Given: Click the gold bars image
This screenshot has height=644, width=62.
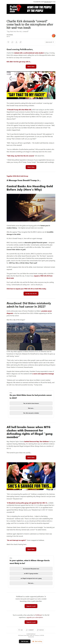Looking at the screenshot, I should point(31,208).
